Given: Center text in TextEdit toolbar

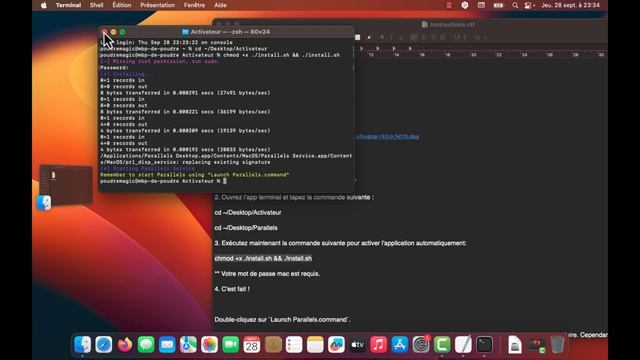Looking at the screenshot, I should 424,37.
